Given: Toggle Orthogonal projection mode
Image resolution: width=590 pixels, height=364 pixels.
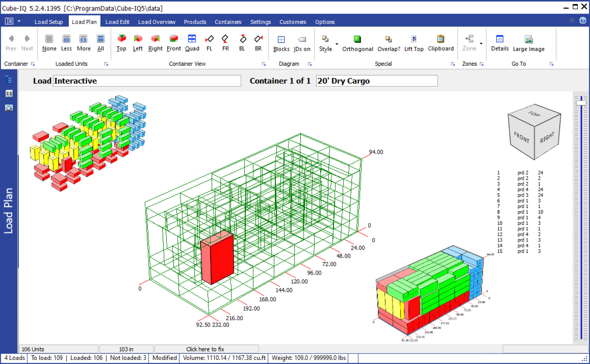Looking at the screenshot, I should (x=357, y=43).
